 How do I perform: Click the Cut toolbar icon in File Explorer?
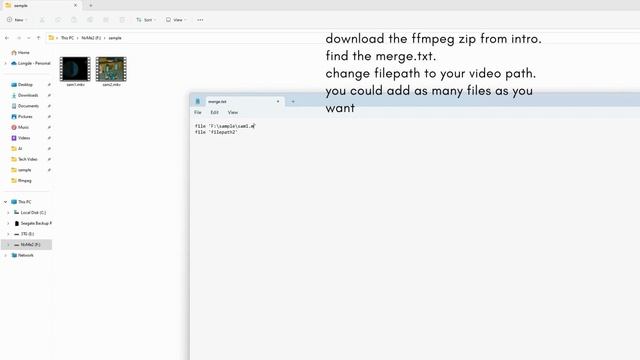tap(42, 20)
